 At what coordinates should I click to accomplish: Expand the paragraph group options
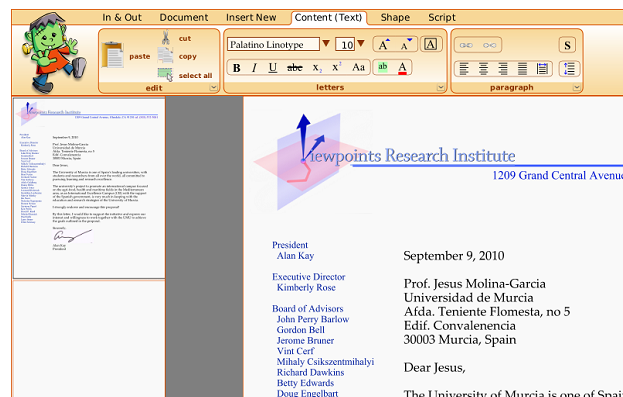coord(577,87)
